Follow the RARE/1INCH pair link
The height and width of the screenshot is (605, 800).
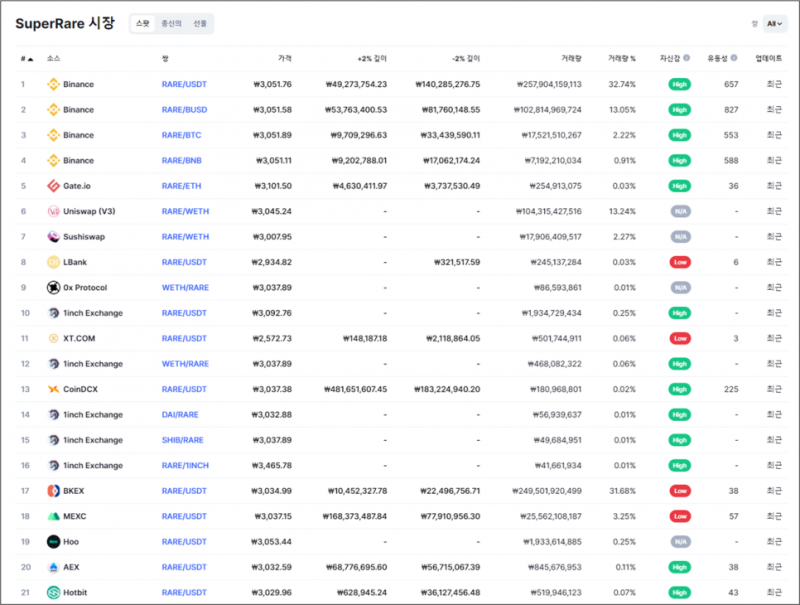click(x=185, y=465)
